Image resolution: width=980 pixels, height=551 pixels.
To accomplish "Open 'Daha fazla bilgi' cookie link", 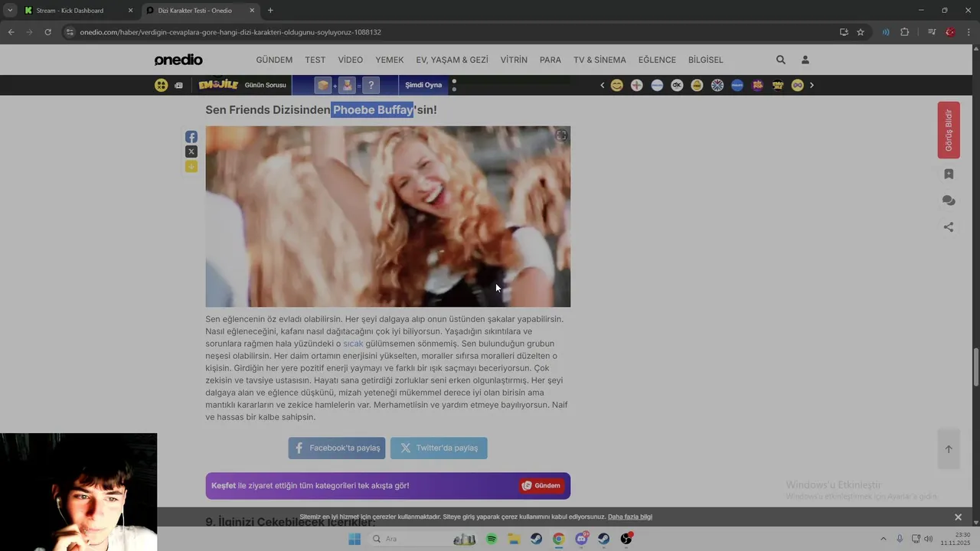I will [630, 517].
